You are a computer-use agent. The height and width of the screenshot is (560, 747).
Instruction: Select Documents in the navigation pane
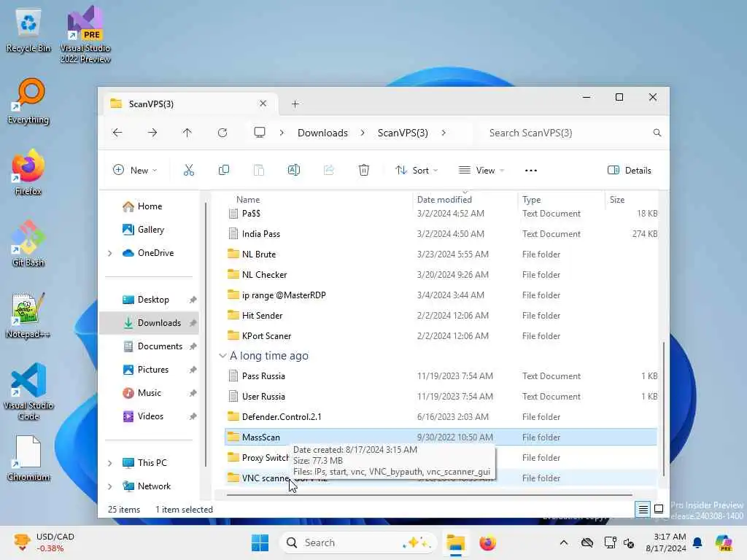(150, 346)
